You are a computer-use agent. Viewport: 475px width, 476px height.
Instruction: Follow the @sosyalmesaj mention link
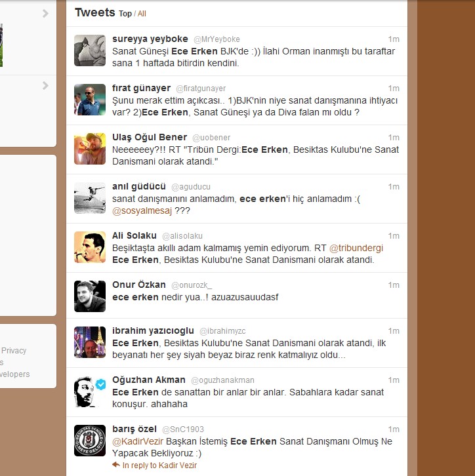click(142, 210)
